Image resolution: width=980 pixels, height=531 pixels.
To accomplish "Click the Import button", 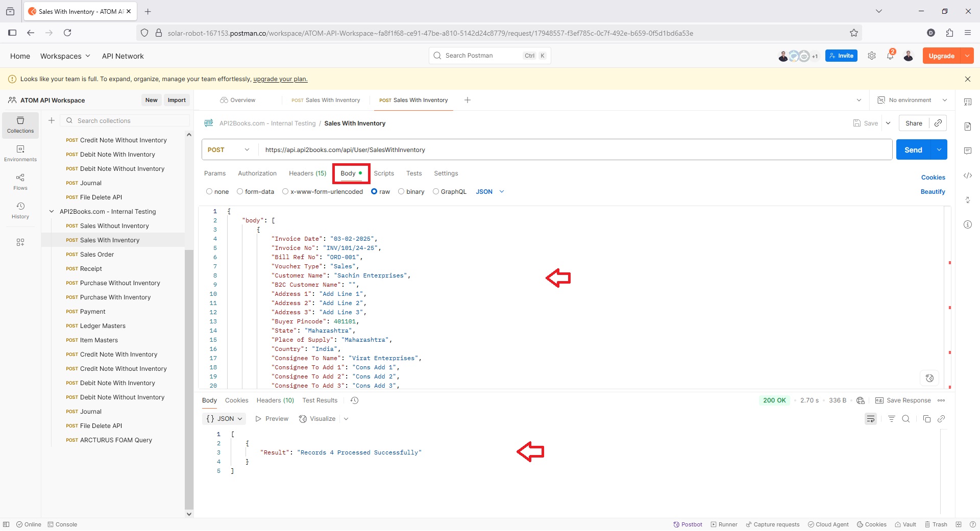I will [177, 100].
